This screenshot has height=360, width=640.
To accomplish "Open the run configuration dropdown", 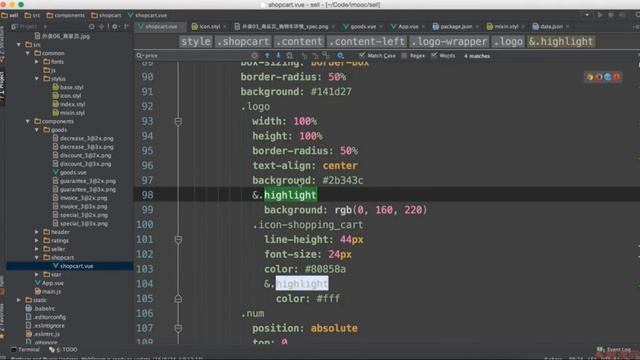I will pos(587,15).
